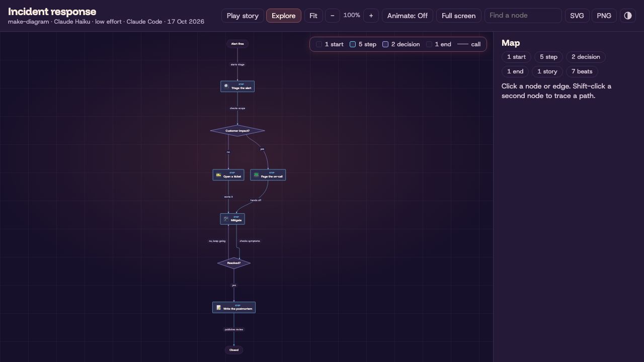
Task: Export the diagram as PNG
Action: (x=604, y=16)
